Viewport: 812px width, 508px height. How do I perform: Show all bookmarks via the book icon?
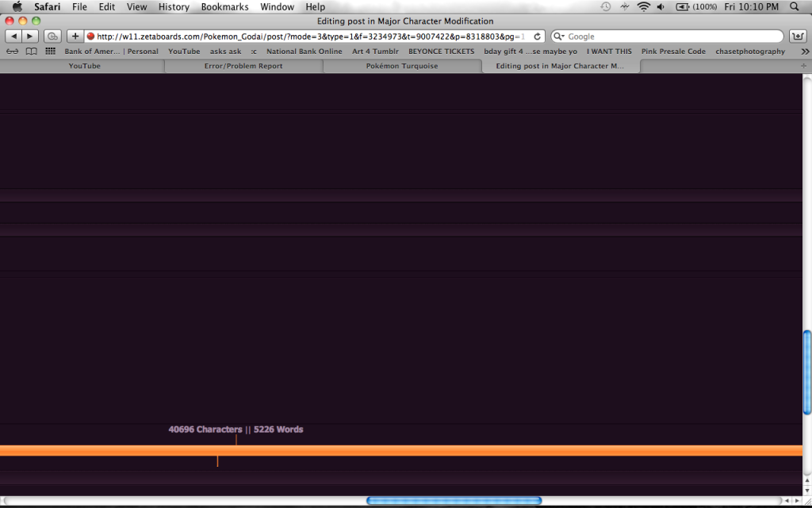click(32, 52)
